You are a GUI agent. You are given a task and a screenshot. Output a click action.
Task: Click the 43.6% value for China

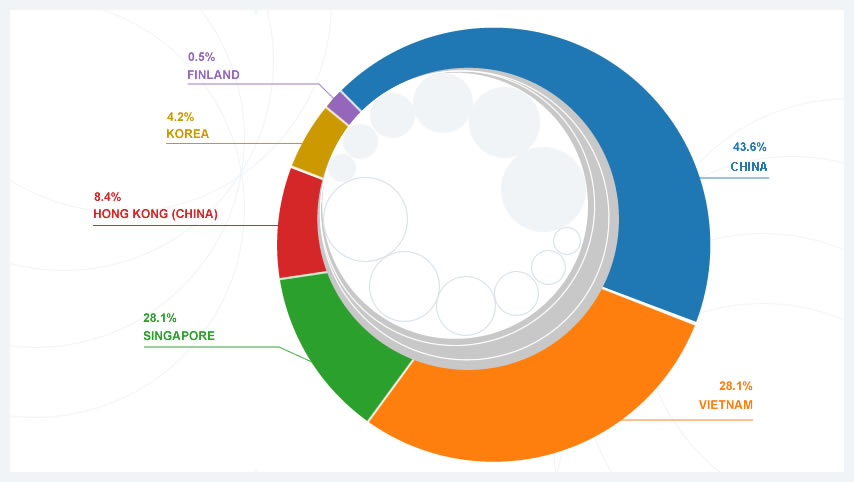tap(750, 147)
